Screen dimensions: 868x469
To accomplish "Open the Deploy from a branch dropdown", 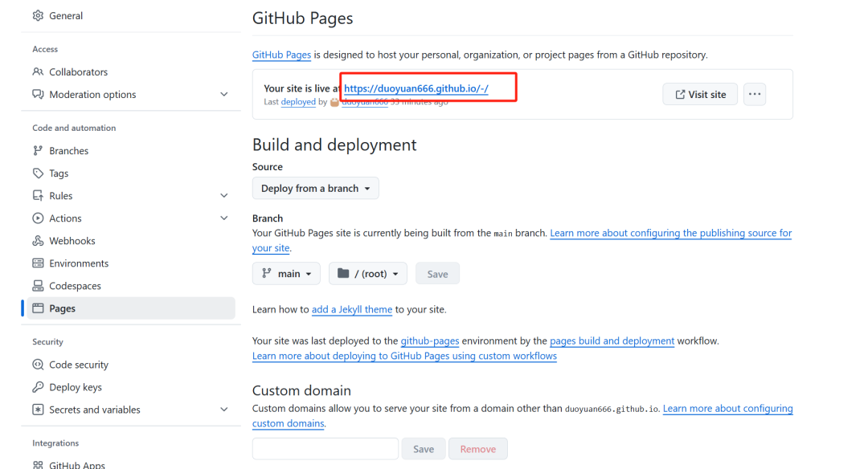I will pyautogui.click(x=316, y=188).
